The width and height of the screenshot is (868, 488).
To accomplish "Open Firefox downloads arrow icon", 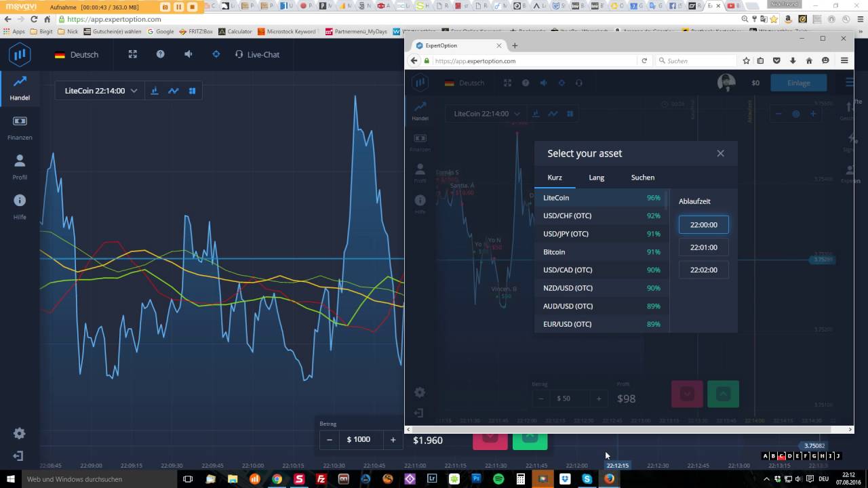I will pyautogui.click(x=793, y=60).
